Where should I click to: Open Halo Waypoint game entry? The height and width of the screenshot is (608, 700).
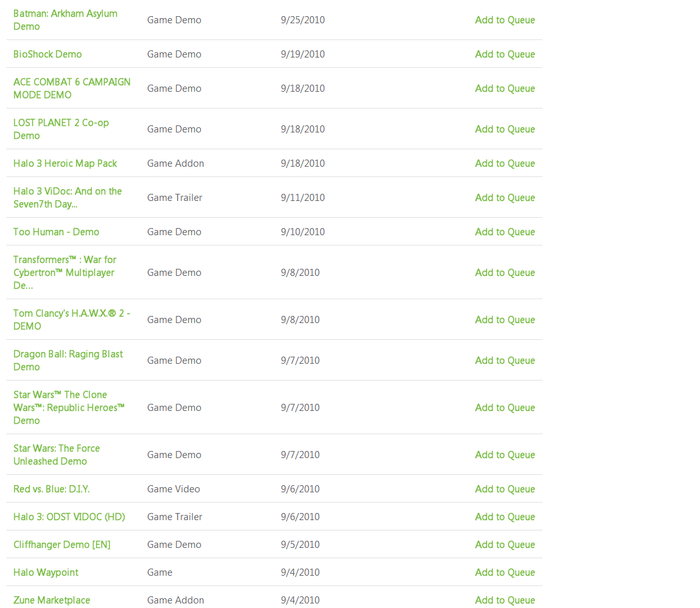click(x=46, y=572)
